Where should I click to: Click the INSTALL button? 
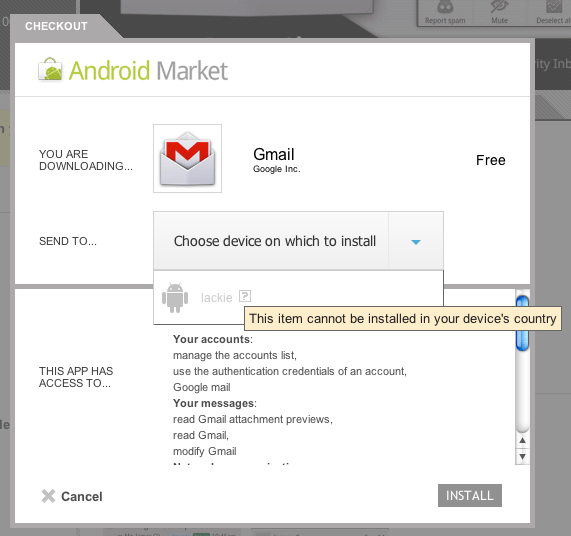coord(470,495)
